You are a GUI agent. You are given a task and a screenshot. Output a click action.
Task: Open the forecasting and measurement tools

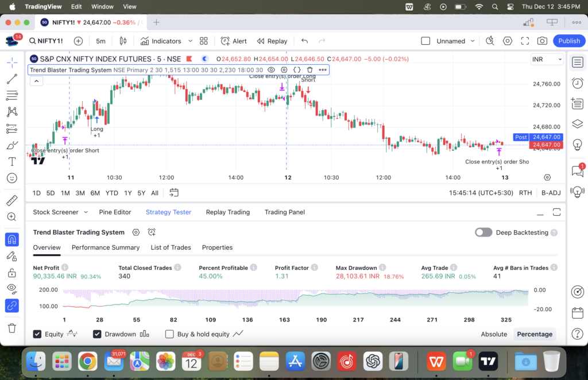click(x=12, y=129)
